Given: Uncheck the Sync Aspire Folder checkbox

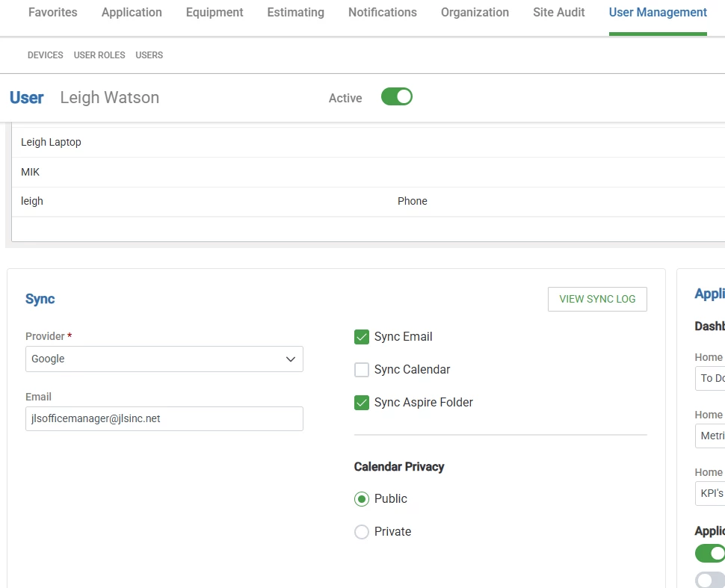Looking at the screenshot, I should pyautogui.click(x=362, y=403).
